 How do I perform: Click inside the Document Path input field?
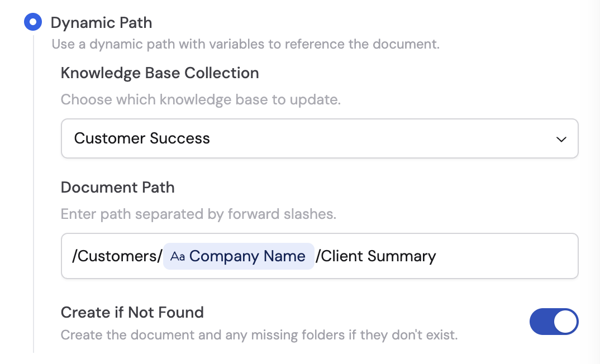click(x=475, y=256)
